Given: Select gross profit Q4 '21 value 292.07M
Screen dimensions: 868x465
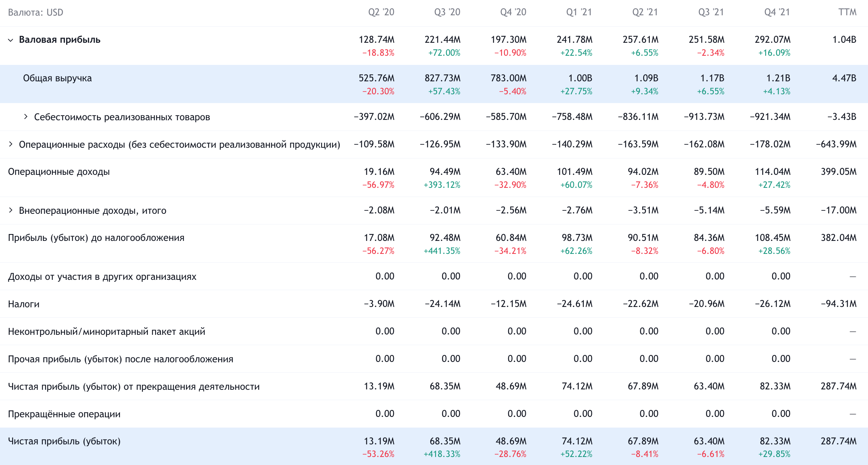Looking at the screenshot, I should pyautogui.click(x=772, y=40).
